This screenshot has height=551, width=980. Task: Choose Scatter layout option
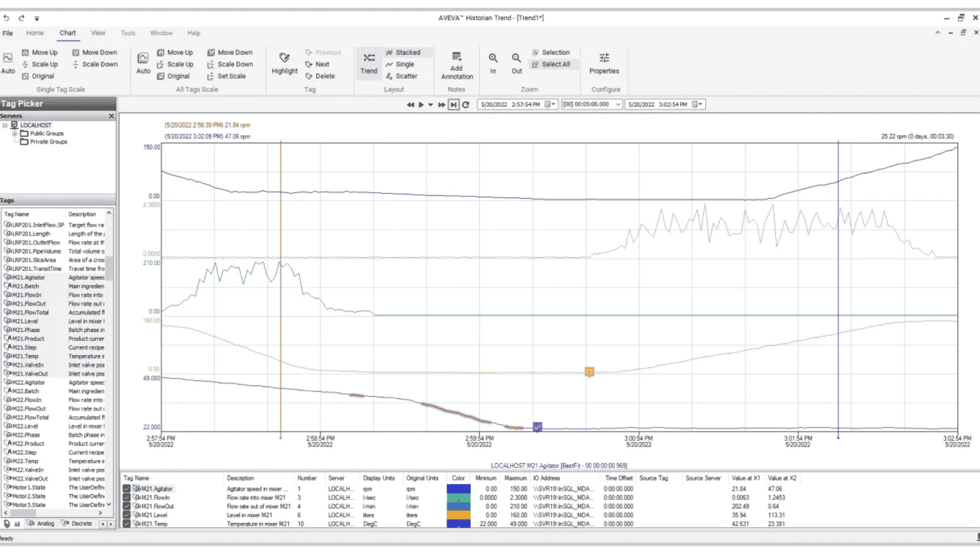click(402, 76)
